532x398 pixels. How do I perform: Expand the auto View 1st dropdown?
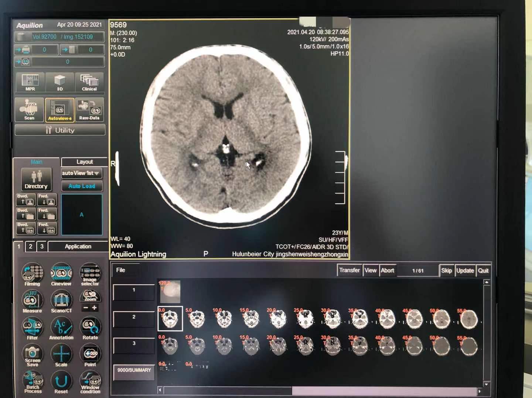click(x=81, y=173)
